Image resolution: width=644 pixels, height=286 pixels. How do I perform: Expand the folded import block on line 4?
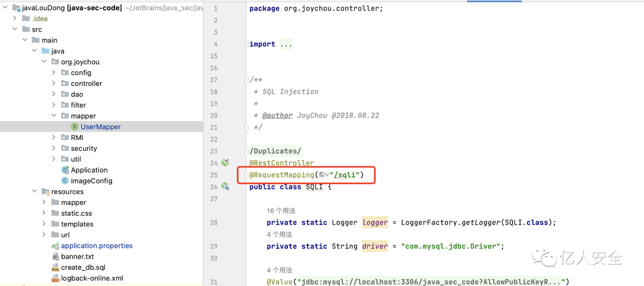(245, 44)
